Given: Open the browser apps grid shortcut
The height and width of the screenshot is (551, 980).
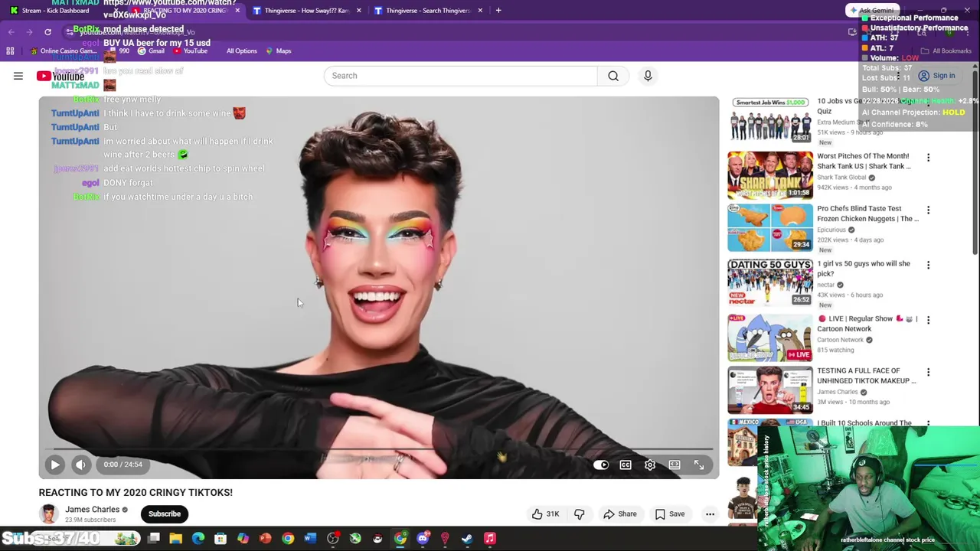Looking at the screenshot, I should [x=10, y=51].
